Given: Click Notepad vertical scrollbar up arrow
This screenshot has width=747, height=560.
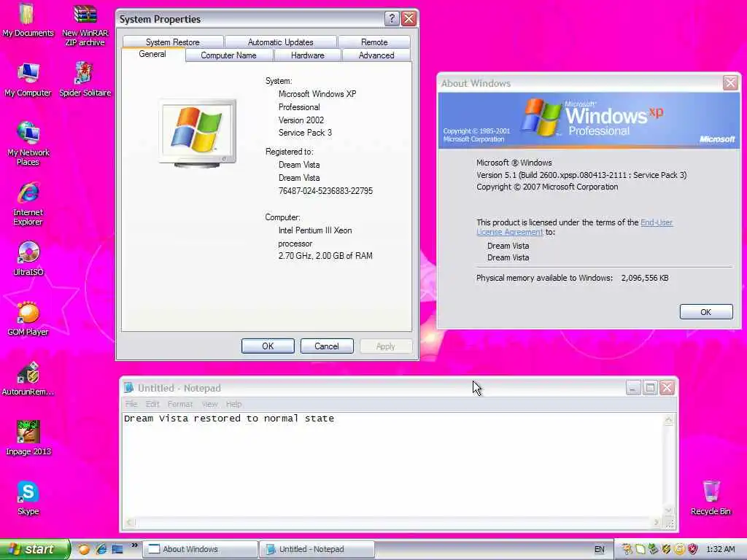Looking at the screenshot, I should [x=669, y=419].
